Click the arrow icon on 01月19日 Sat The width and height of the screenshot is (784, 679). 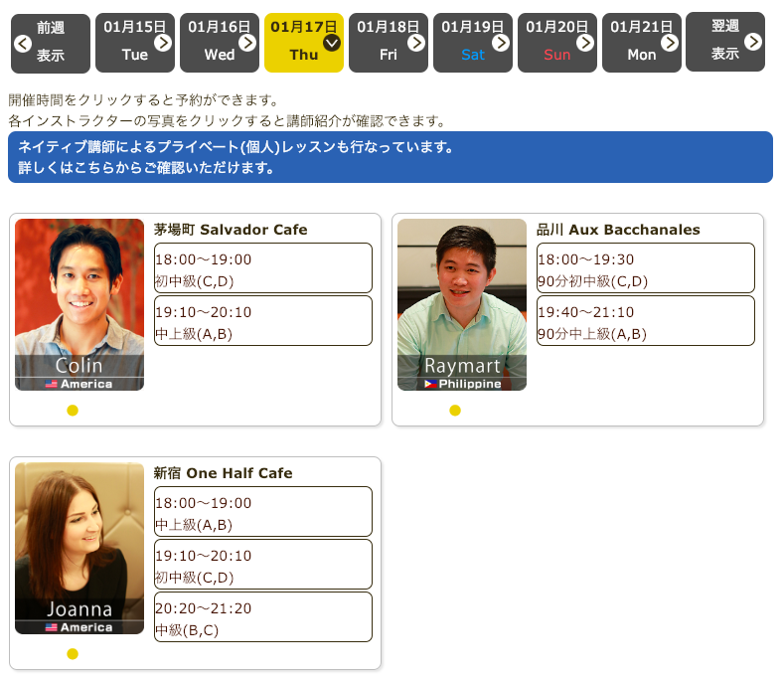(501, 43)
